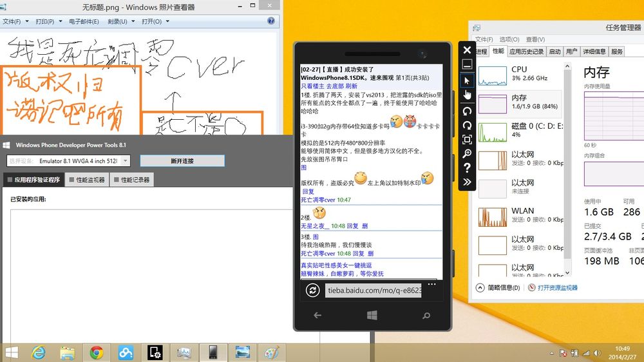Switch to 详细信息 tab
This screenshot has width=644, height=362.
point(594,52)
